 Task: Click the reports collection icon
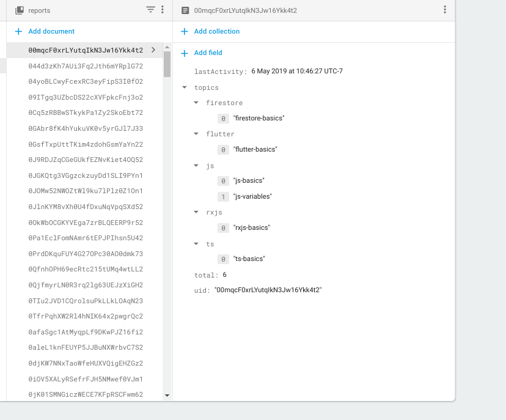tap(19, 10)
